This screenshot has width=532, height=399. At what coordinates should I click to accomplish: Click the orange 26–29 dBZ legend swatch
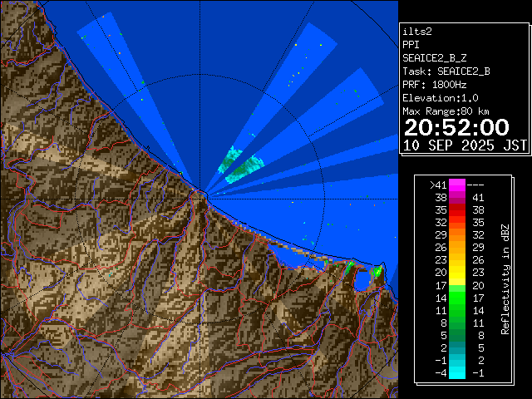[x=457, y=247]
